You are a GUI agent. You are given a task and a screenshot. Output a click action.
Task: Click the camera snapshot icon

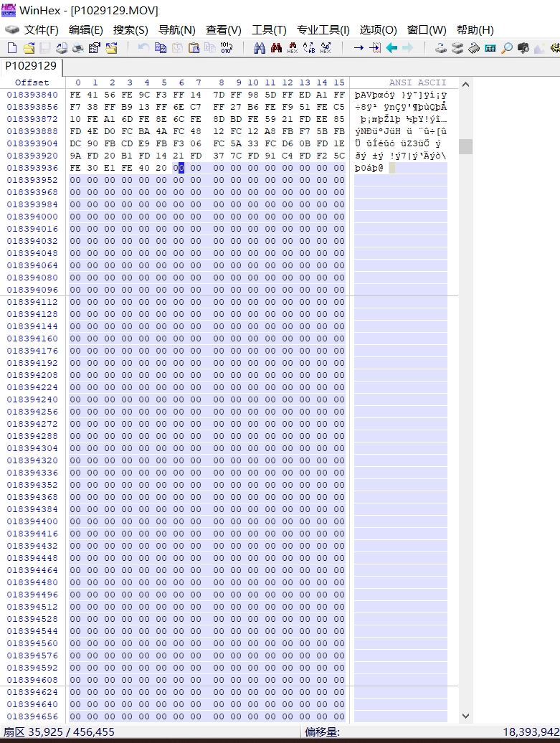click(x=523, y=48)
